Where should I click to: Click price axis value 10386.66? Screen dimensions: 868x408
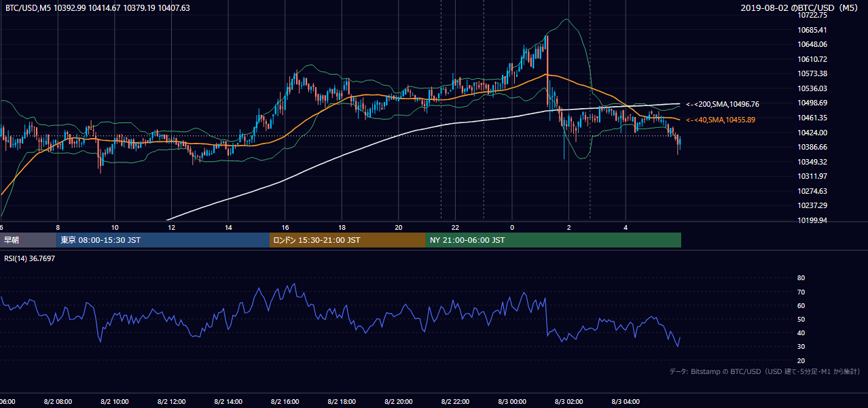pos(813,147)
